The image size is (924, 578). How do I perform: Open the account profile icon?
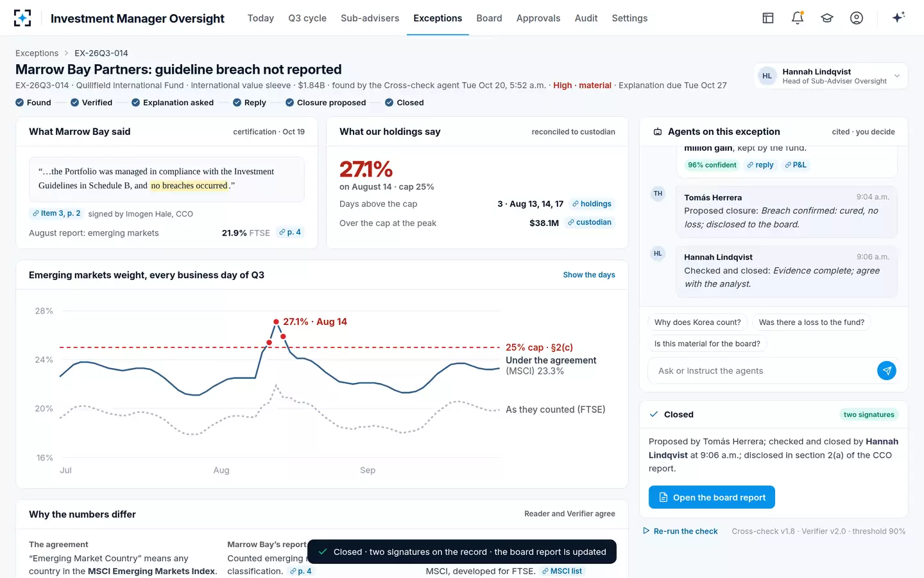(857, 18)
